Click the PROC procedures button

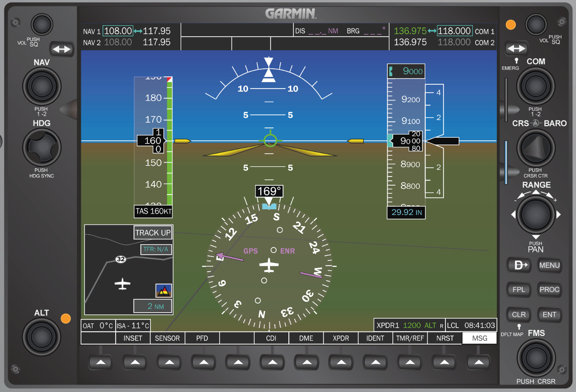pyautogui.click(x=549, y=290)
